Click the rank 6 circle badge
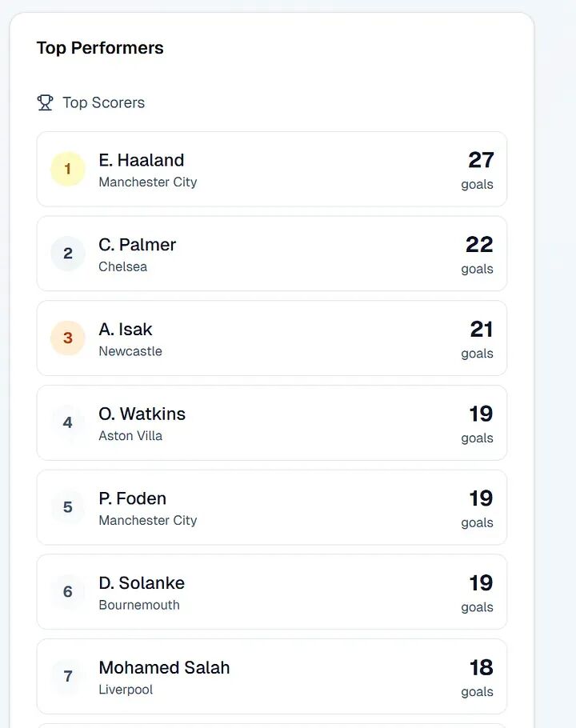576x728 pixels. point(68,591)
